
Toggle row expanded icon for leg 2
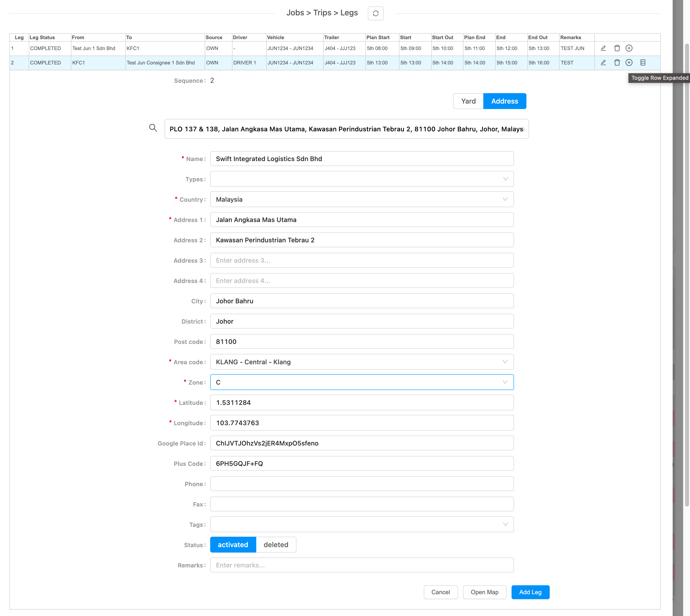click(643, 63)
